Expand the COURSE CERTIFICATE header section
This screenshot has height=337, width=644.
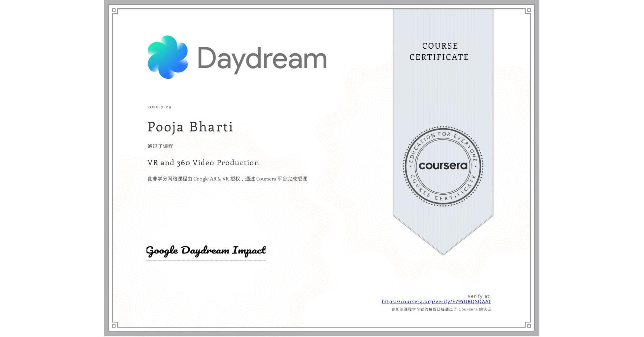click(439, 52)
